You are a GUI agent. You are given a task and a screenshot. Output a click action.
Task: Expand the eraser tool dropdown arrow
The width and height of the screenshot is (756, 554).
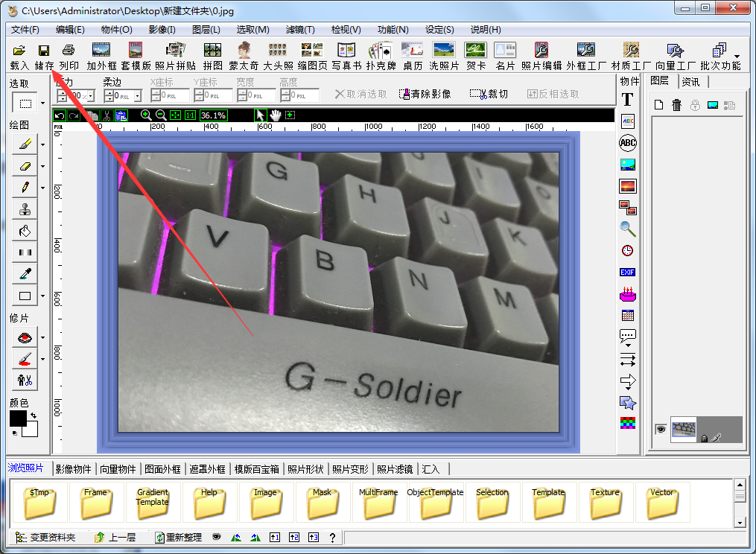(43, 166)
